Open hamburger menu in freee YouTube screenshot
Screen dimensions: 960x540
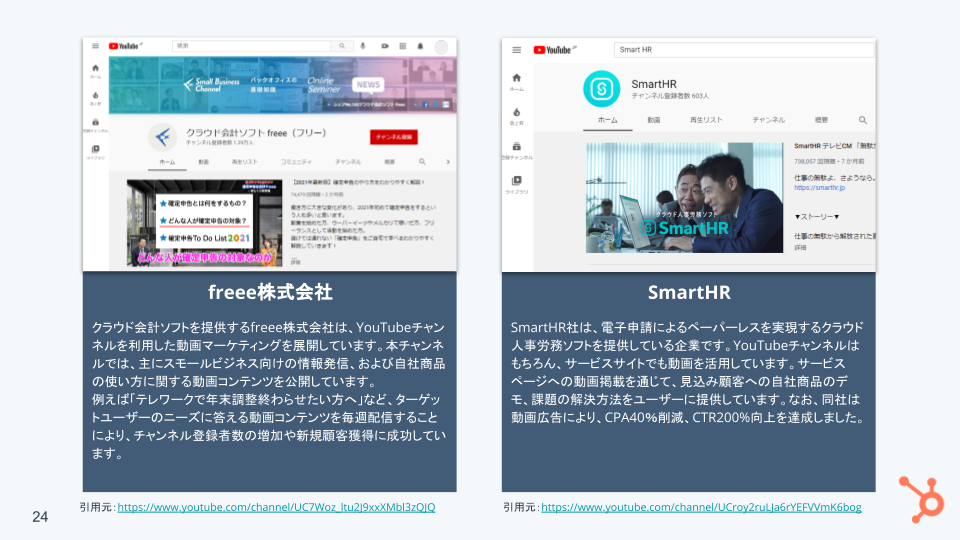pos(96,46)
